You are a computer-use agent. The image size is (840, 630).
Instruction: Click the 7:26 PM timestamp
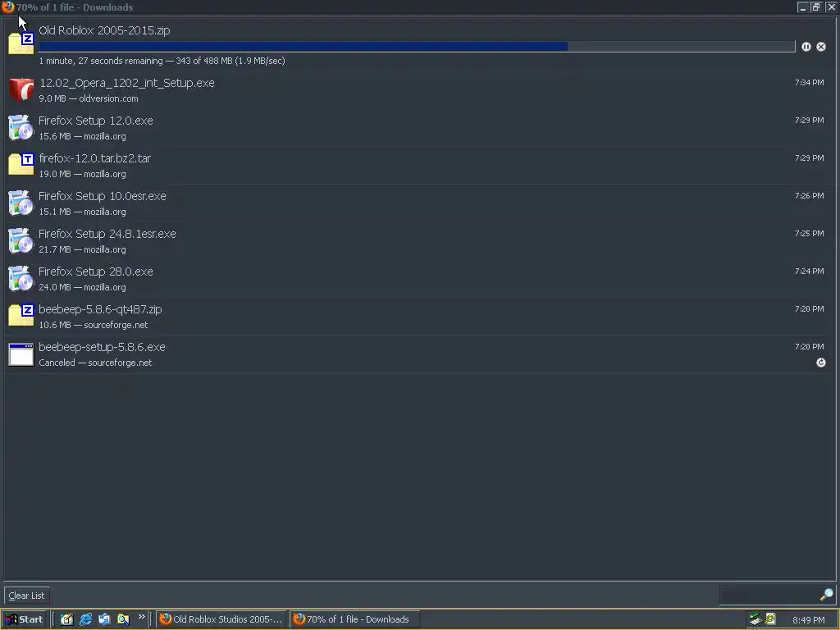[x=810, y=195]
